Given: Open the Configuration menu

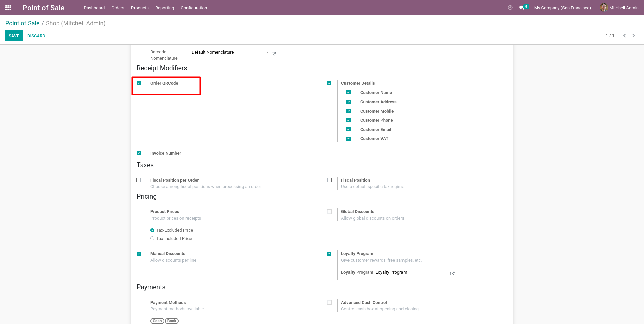Looking at the screenshot, I should [x=194, y=8].
